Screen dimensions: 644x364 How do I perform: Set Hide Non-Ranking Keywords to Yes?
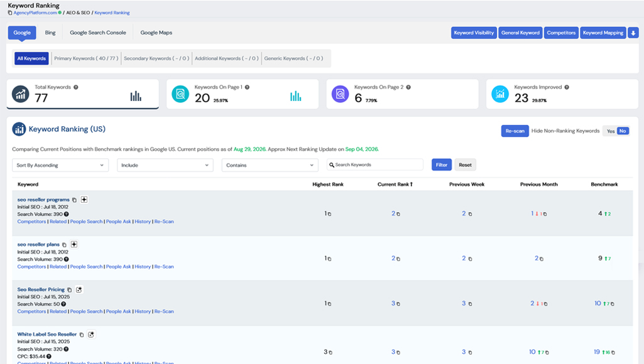610,131
